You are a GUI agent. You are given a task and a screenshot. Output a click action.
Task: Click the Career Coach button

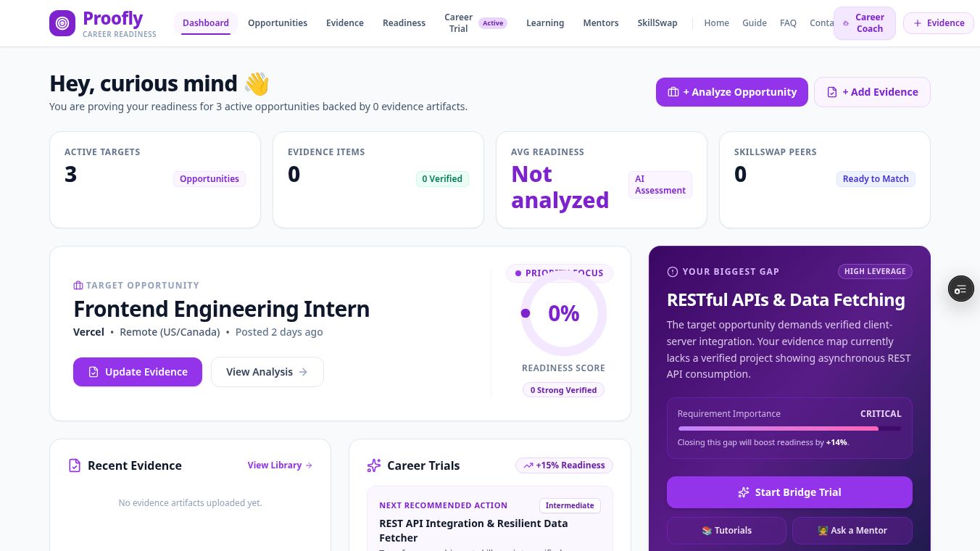point(865,23)
